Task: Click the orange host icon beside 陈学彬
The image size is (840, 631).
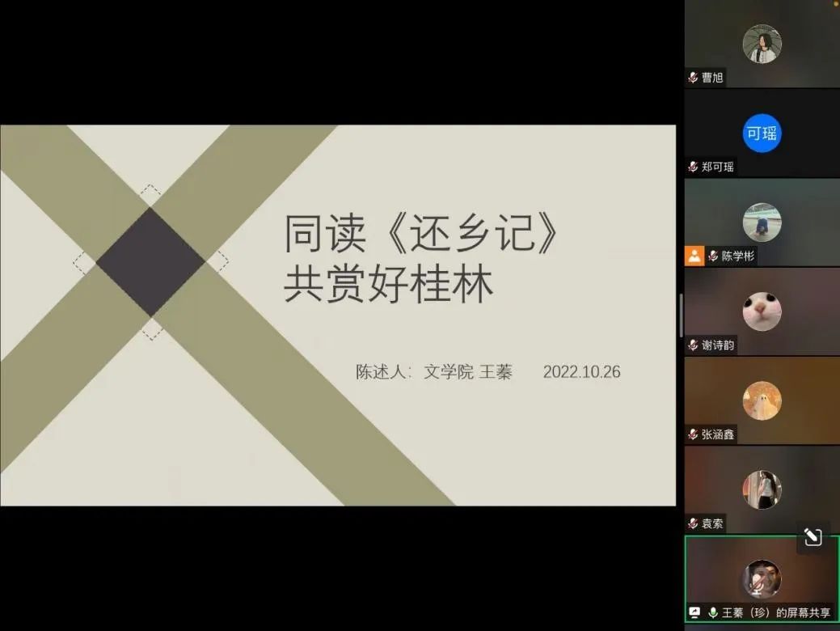Action: [694, 256]
